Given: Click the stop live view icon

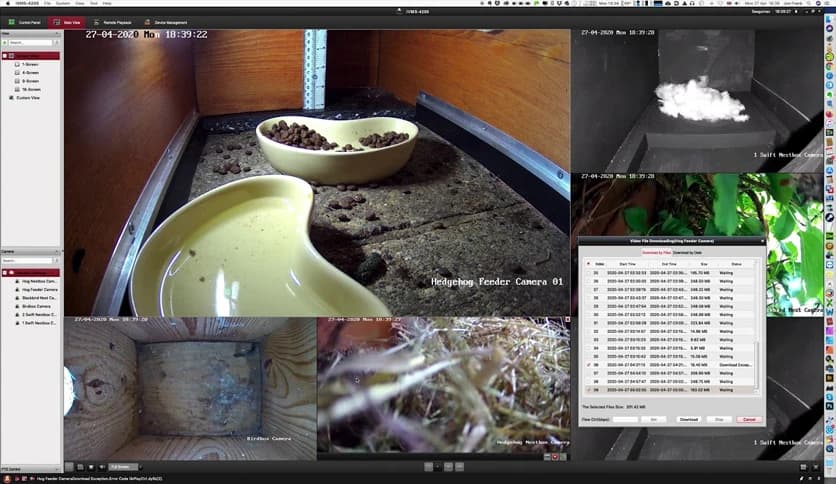Looking at the screenshot, I should [91, 467].
